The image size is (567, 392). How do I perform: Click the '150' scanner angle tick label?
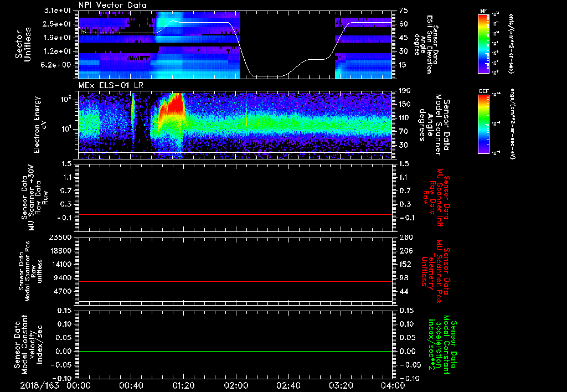[405, 105]
